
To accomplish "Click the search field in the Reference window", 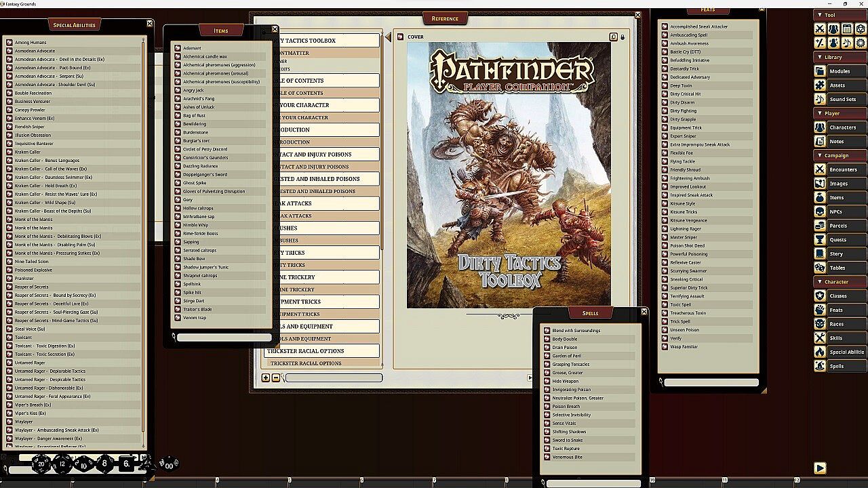I will coord(334,378).
